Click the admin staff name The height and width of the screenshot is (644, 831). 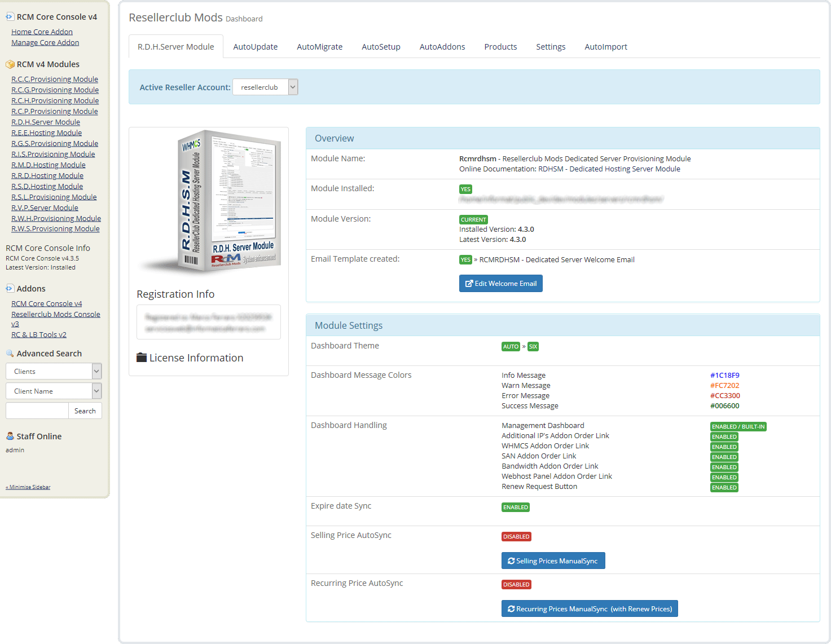click(x=15, y=450)
